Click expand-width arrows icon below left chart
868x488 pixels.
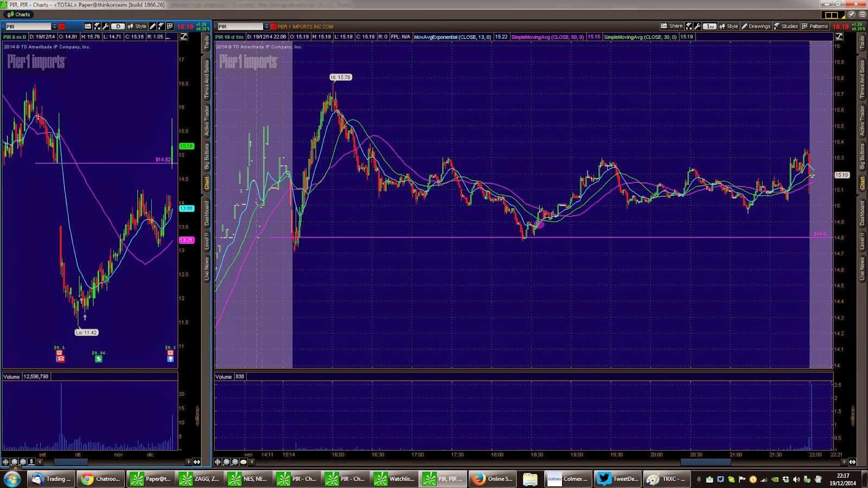[x=197, y=462]
